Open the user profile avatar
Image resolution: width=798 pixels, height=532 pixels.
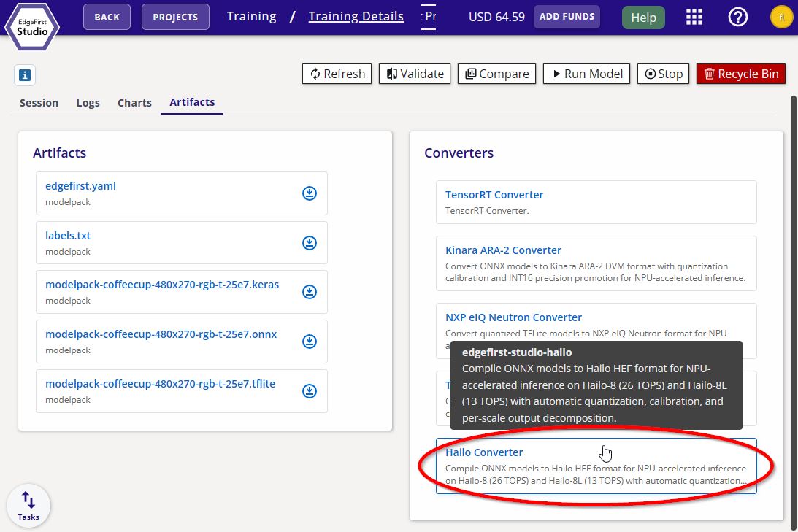[x=781, y=18]
